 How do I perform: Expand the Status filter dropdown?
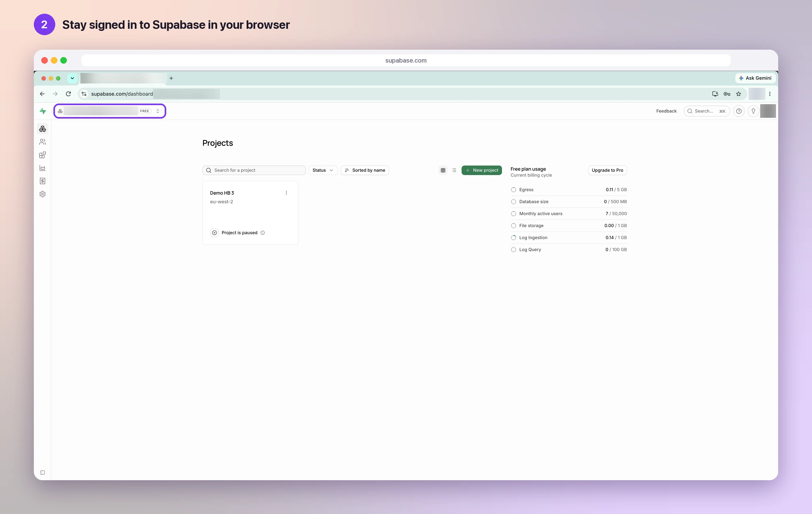(x=323, y=170)
